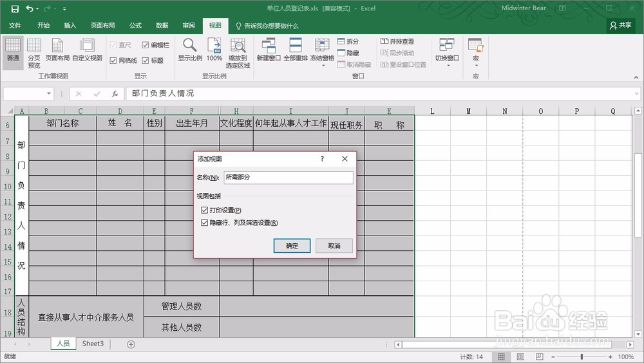Open the Insert (插入) tab
Image resolution: width=644 pixels, height=363 pixels.
coord(70,26)
